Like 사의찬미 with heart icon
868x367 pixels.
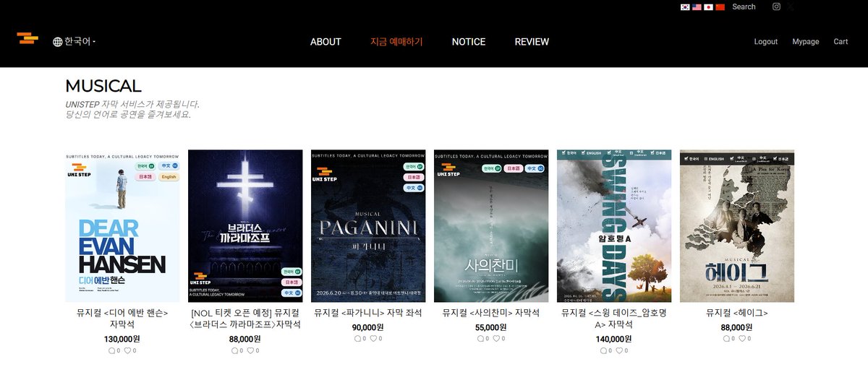(x=496, y=338)
